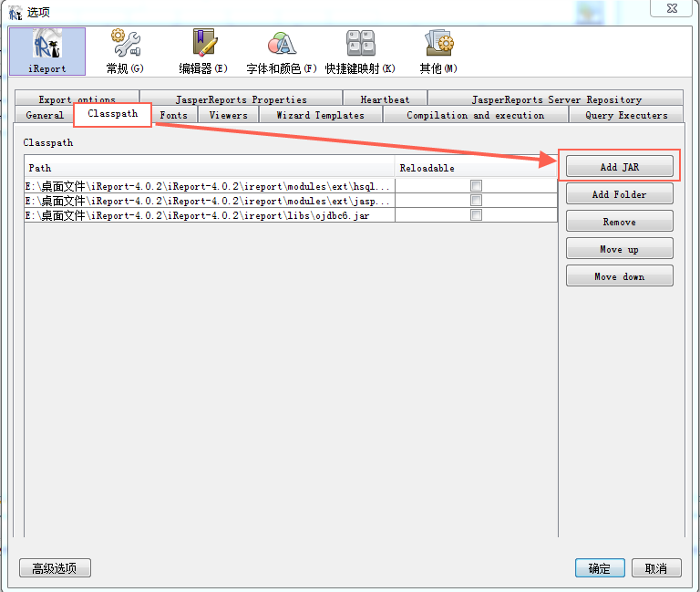Image resolution: width=700 pixels, height=592 pixels.
Task: Toggle Reloadable checkbox for the ojdbc6.jar row
Action: coord(477,215)
